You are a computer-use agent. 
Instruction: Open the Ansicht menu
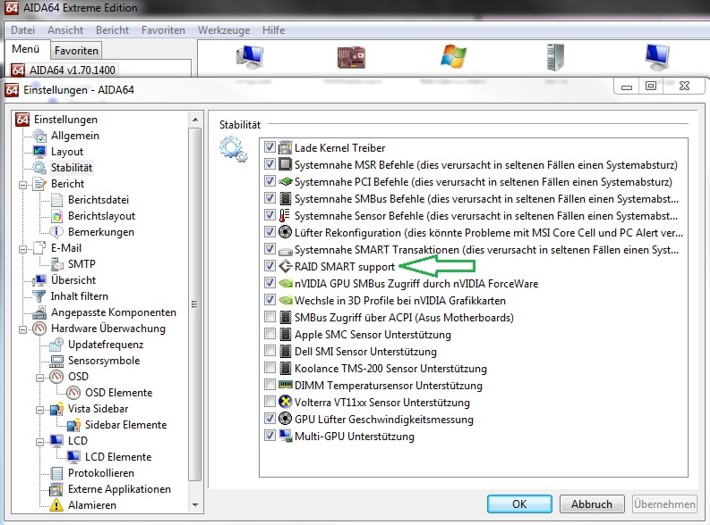[65, 30]
